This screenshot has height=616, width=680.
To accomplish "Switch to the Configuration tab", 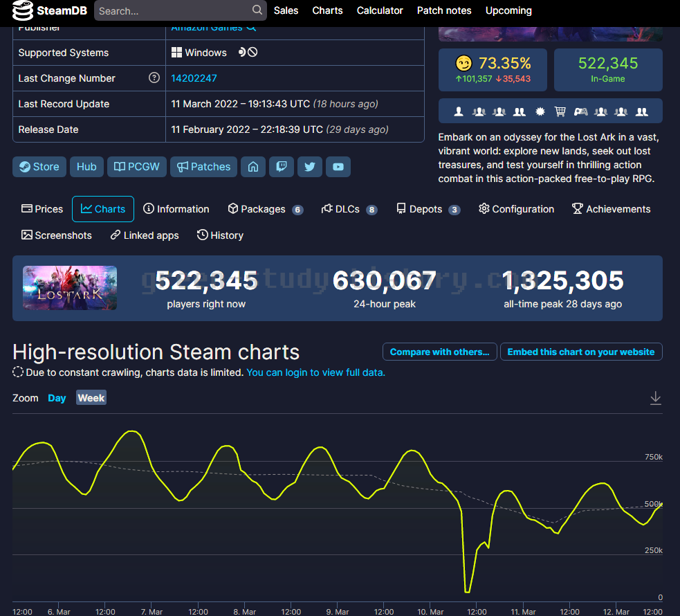I will click(516, 209).
